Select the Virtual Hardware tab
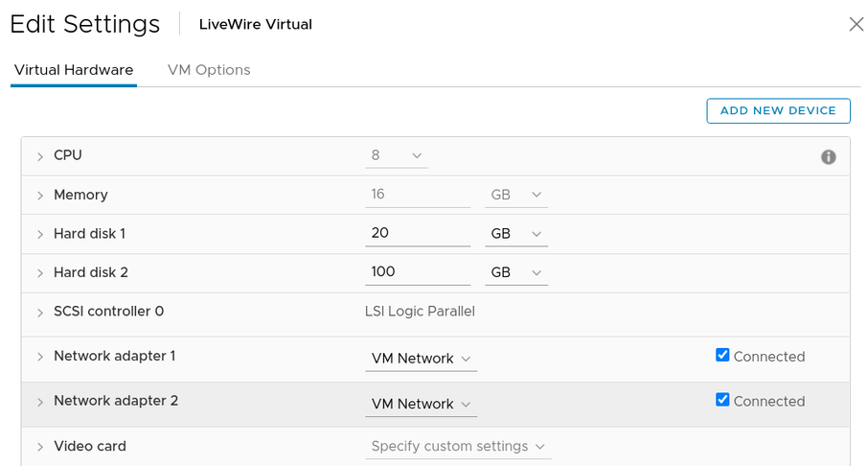This screenshot has width=868, height=466. coord(74,70)
